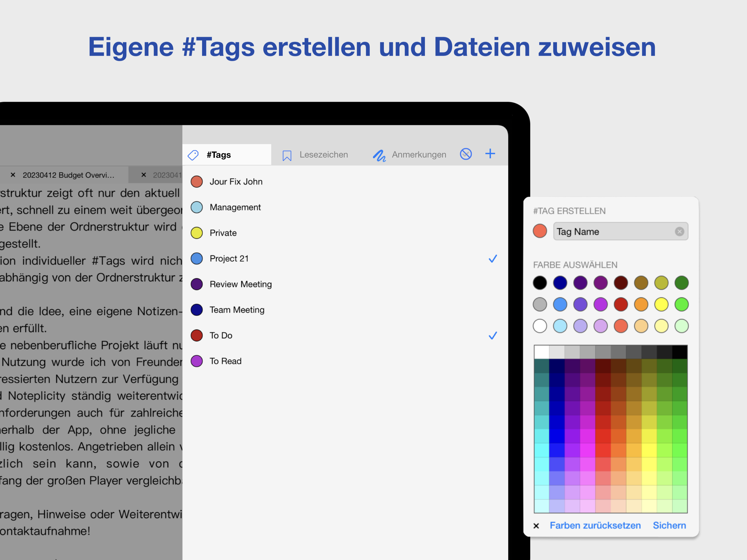Click the tag icon beside #Tags
The width and height of the screenshot is (747, 560).
coord(193,155)
